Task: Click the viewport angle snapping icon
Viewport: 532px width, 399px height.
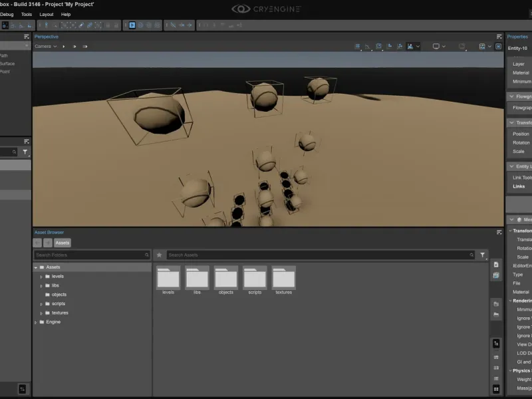Action: click(x=368, y=47)
